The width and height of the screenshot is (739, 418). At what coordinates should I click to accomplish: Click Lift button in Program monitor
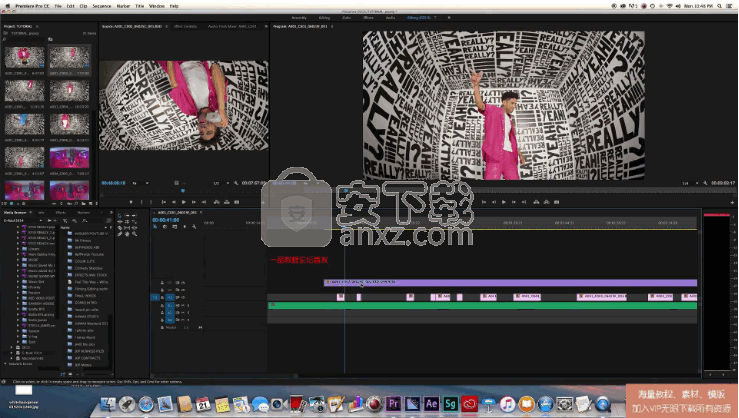click(536, 202)
